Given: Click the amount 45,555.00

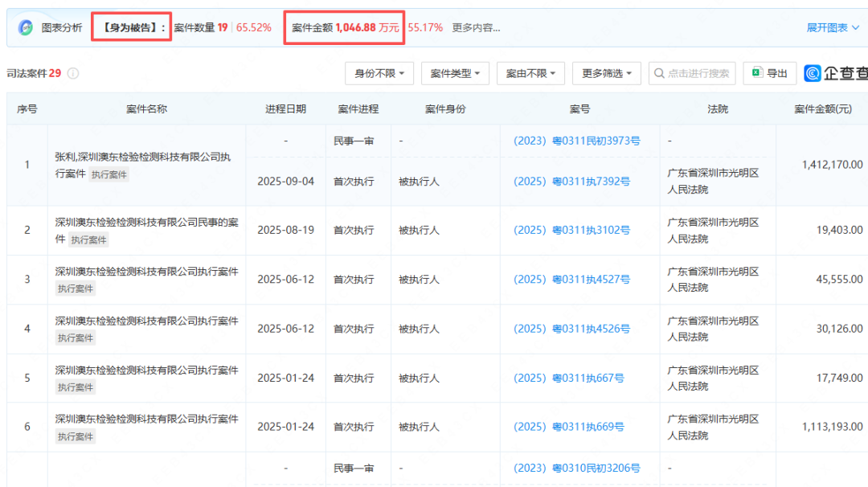Looking at the screenshot, I should click(839, 280).
